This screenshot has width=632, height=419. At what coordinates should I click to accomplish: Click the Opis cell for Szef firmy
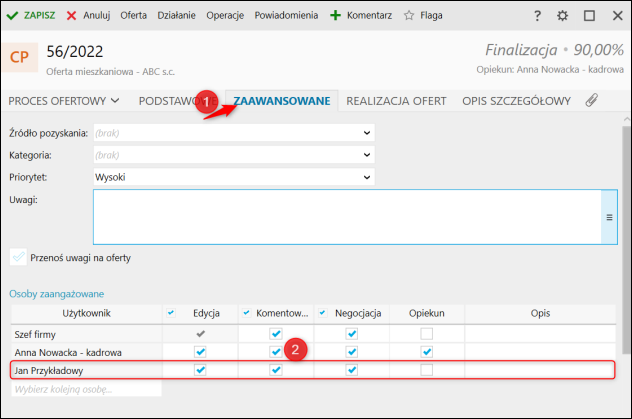coord(540,334)
